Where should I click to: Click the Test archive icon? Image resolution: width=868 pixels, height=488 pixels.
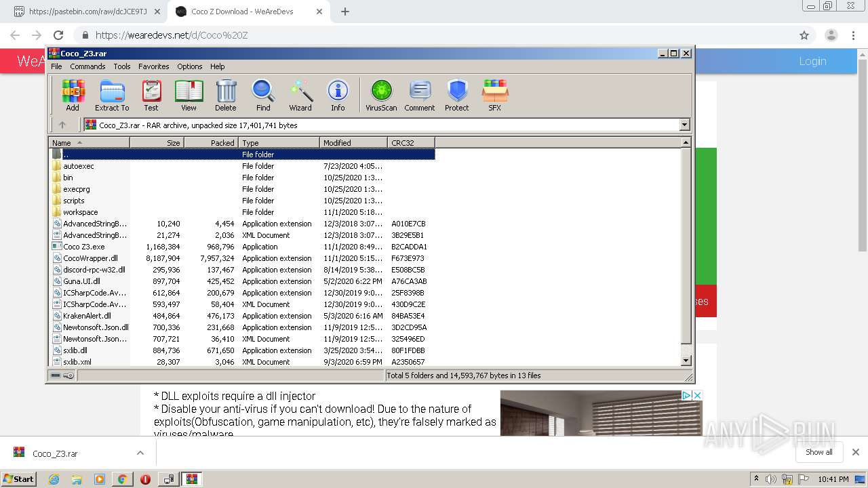[x=151, y=95]
